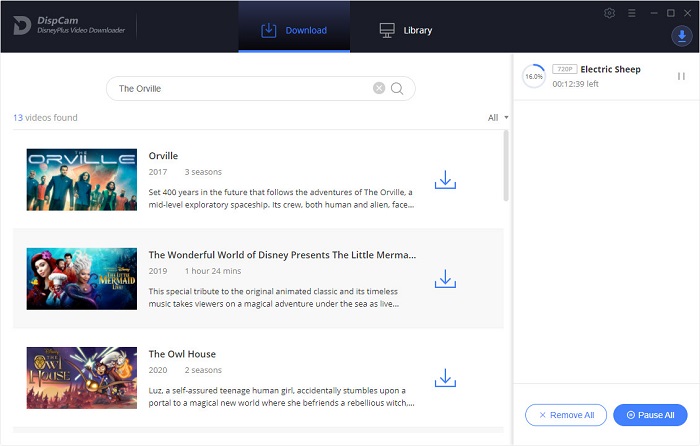Open the settings gear in title bar
This screenshot has width=700, height=446.
coord(609,13)
